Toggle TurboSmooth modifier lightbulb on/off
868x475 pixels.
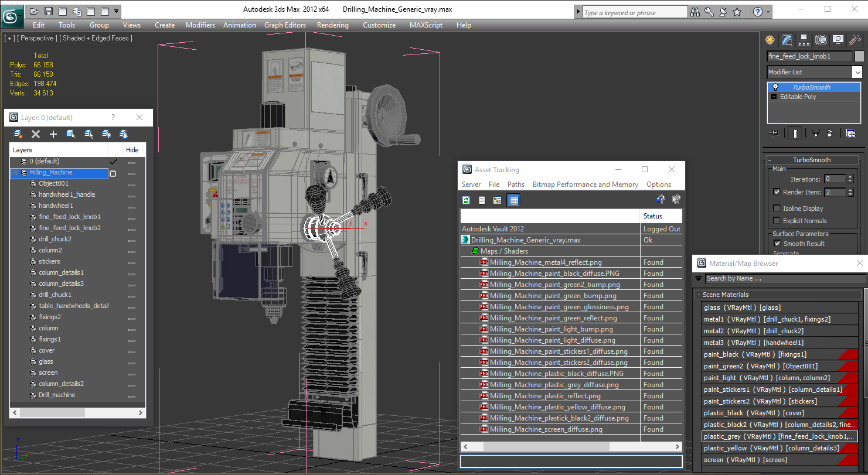click(x=775, y=87)
